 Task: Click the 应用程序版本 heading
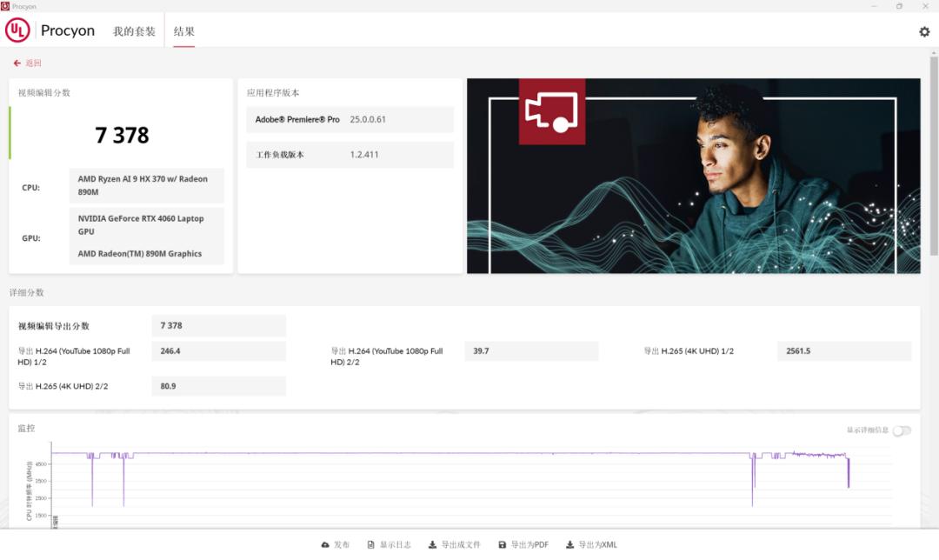(x=273, y=93)
